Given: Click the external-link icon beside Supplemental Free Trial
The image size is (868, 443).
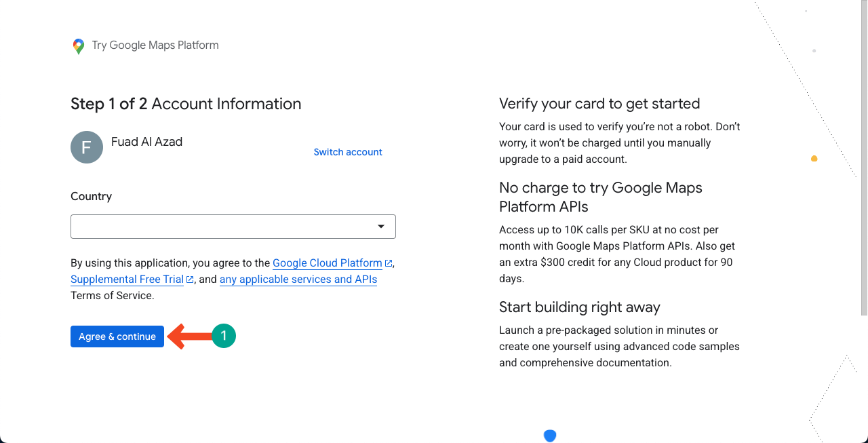Looking at the screenshot, I should [x=190, y=280].
